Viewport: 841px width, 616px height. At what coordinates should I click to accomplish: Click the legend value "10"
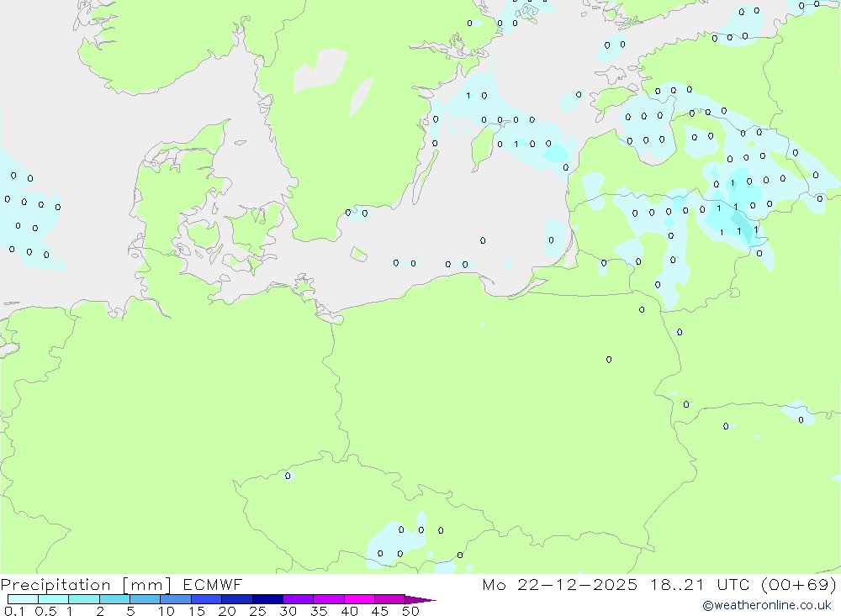[x=167, y=611]
